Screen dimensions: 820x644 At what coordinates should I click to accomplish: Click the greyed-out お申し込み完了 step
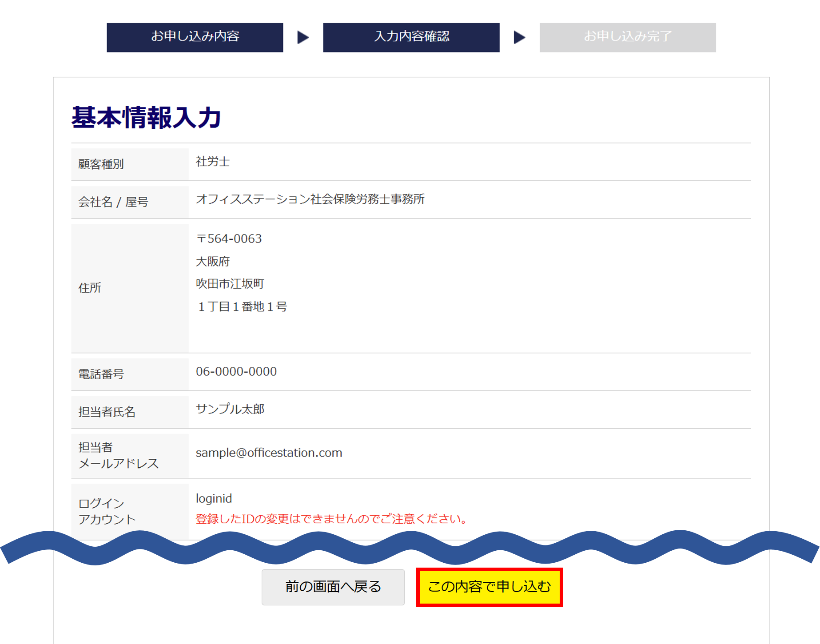click(x=627, y=37)
